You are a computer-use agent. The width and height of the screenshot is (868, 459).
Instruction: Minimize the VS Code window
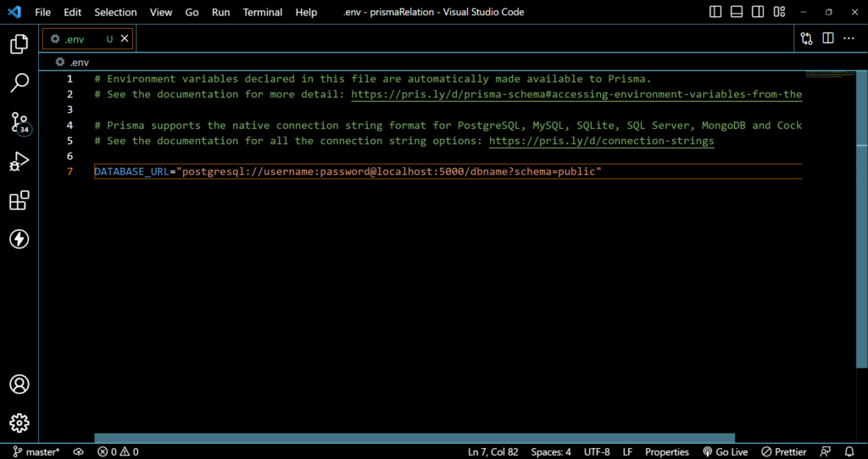(x=804, y=12)
